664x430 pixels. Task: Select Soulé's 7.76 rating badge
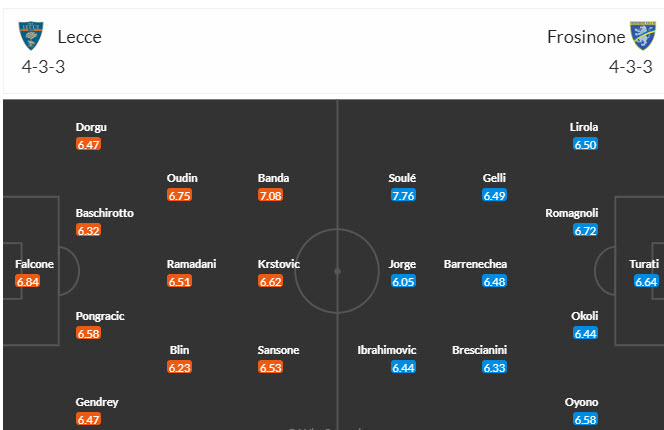(x=402, y=196)
